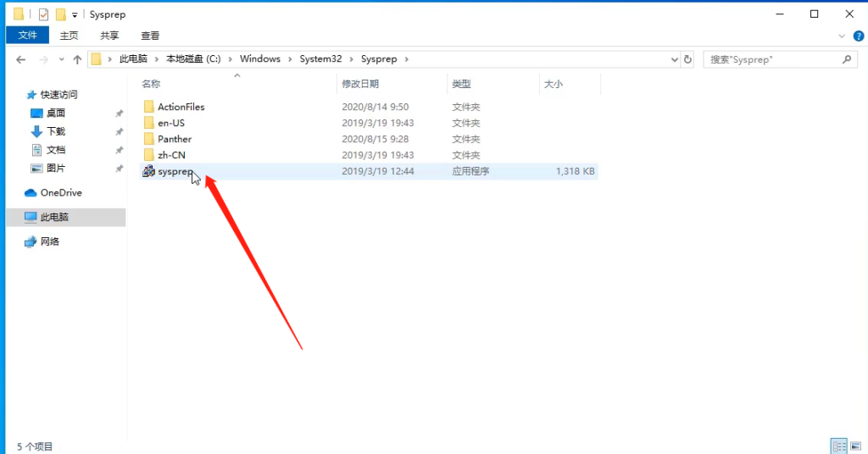
Task: Click the back navigation arrow
Action: pyautogui.click(x=22, y=59)
